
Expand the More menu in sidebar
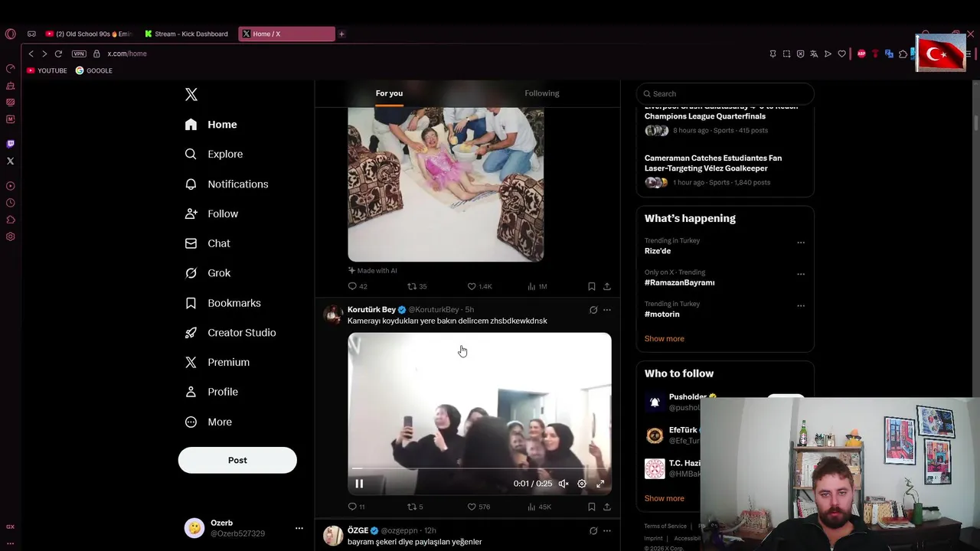click(x=208, y=422)
